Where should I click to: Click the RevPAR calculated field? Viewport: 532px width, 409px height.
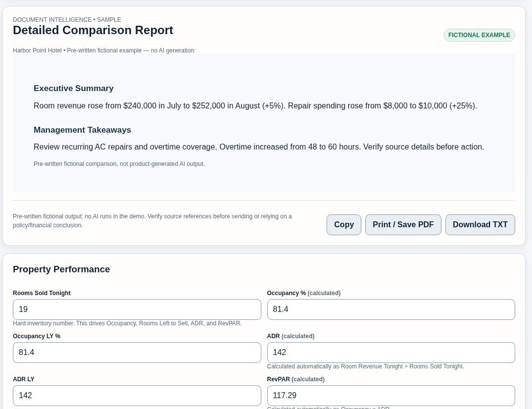point(391,396)
